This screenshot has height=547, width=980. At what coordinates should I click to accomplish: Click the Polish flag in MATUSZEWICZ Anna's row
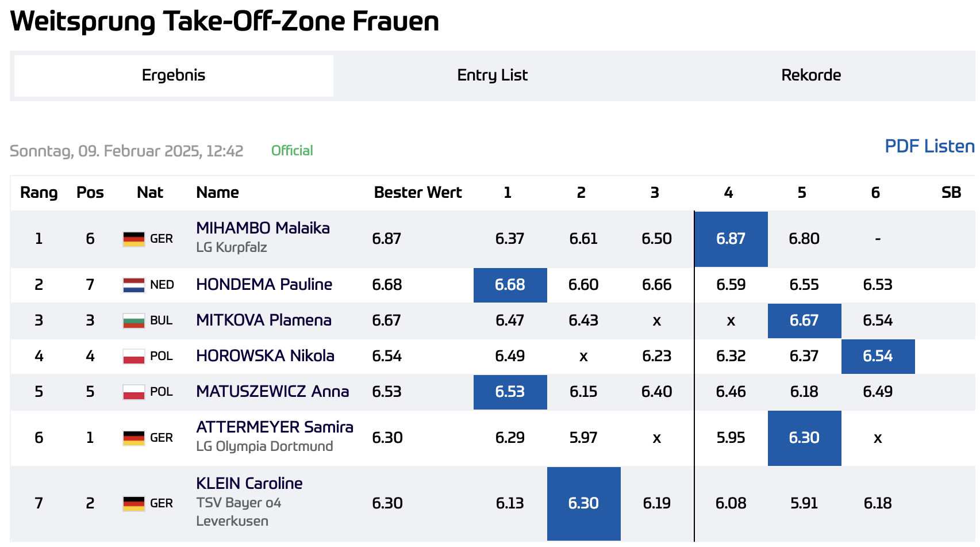134,392
